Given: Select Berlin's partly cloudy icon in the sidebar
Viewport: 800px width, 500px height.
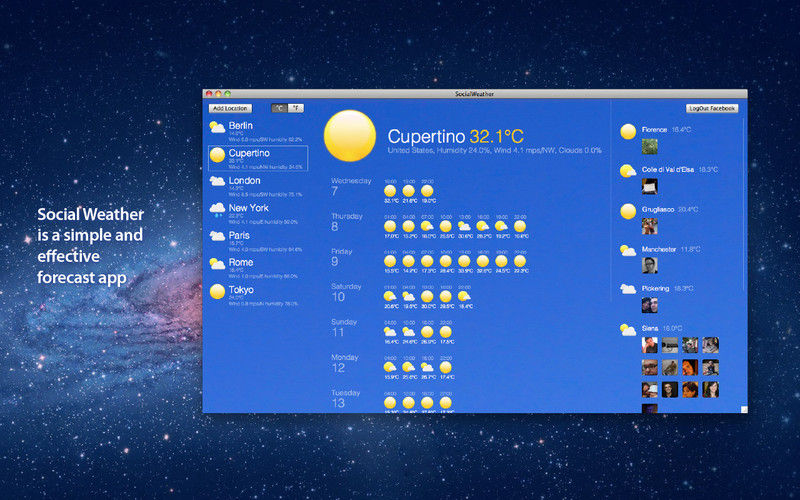Looking at the screenshot, I should tap(217, 127).
